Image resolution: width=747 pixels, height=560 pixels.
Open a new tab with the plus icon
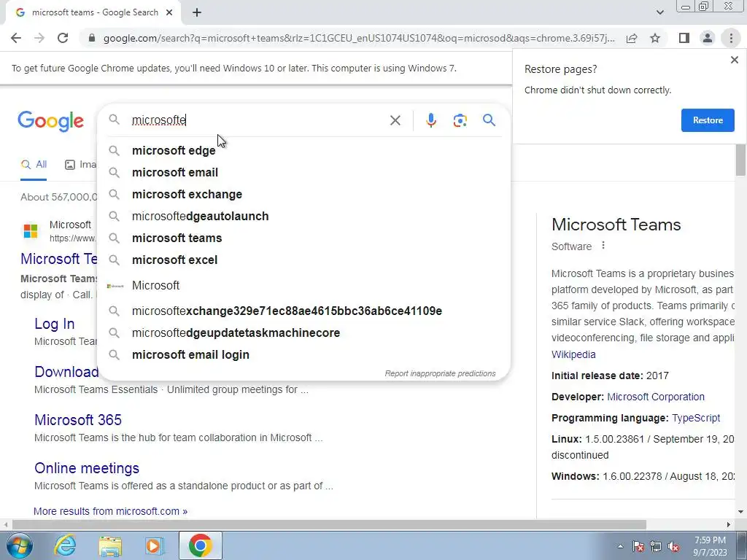(x=197, y=13)
